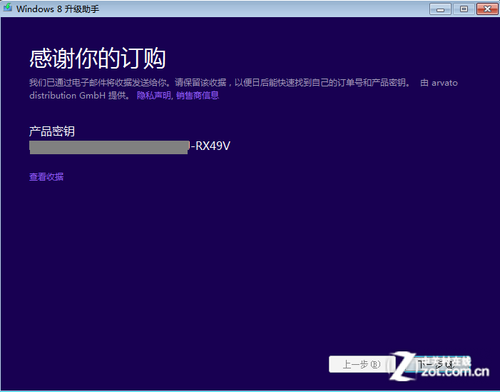The height and width of the screenshot is (392, 500).
Task: Maximize the Windows 8 升级助手 window
Action: (464, 9)
